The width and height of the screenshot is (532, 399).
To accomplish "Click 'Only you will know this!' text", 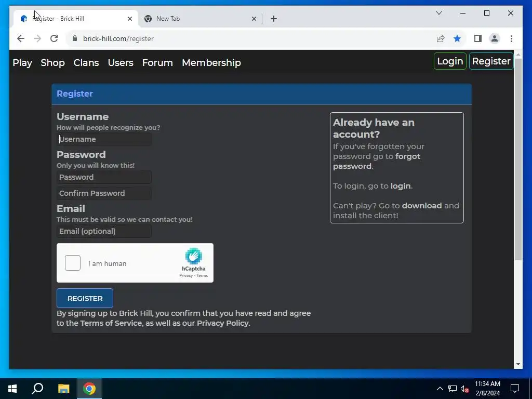I will click(96, 166).
